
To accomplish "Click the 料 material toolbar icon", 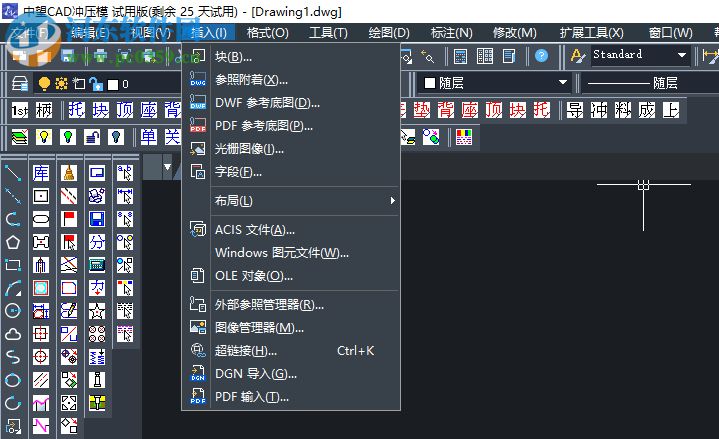I will [x=623, y=110].
